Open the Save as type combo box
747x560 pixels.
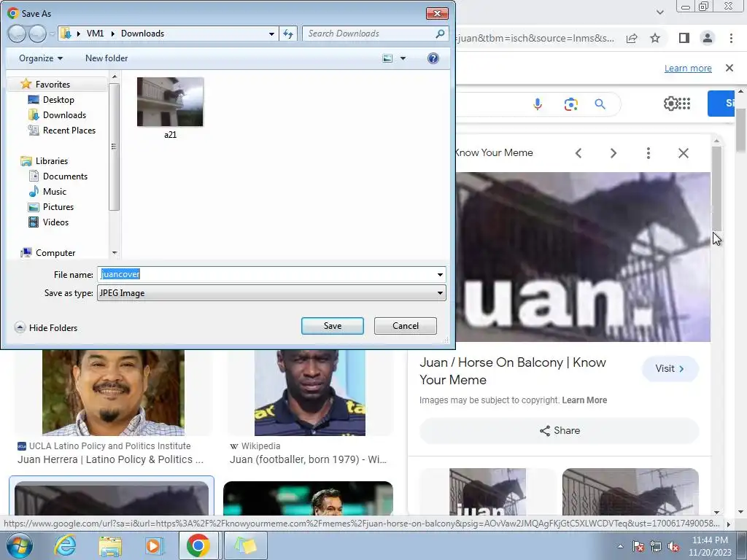tap(271, 293)
